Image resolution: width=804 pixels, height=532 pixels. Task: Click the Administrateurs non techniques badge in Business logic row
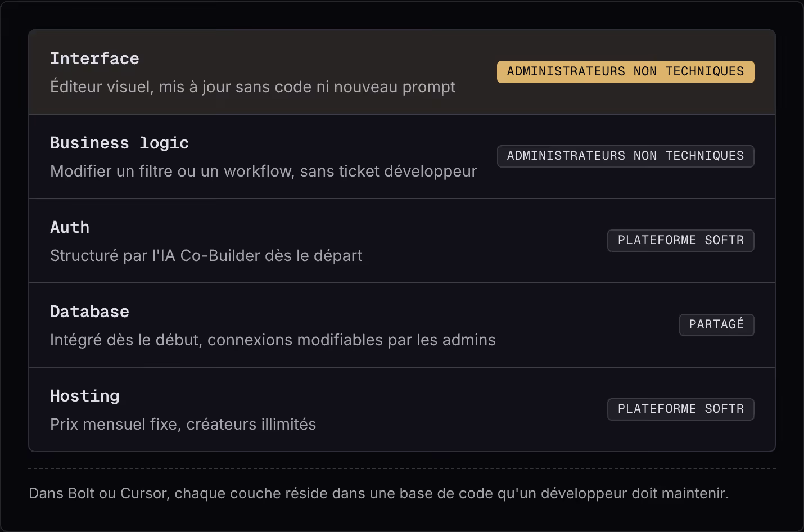pyautogui.click(x=625, y=156)
